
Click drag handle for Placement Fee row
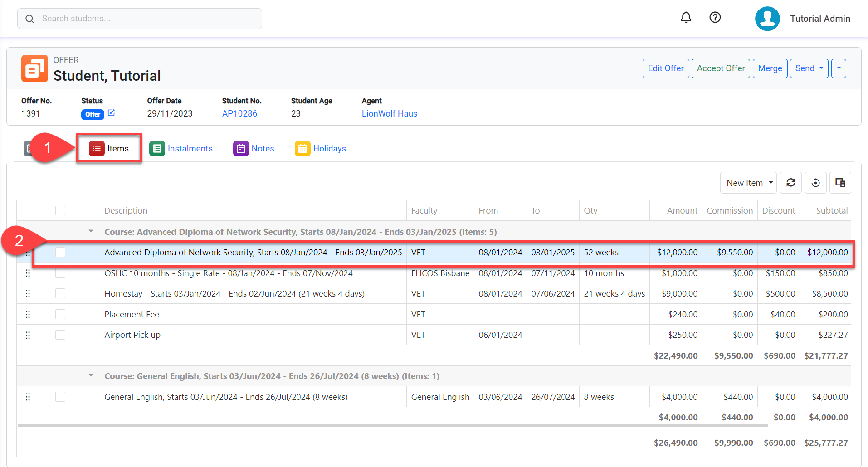(x=28, y=314)
